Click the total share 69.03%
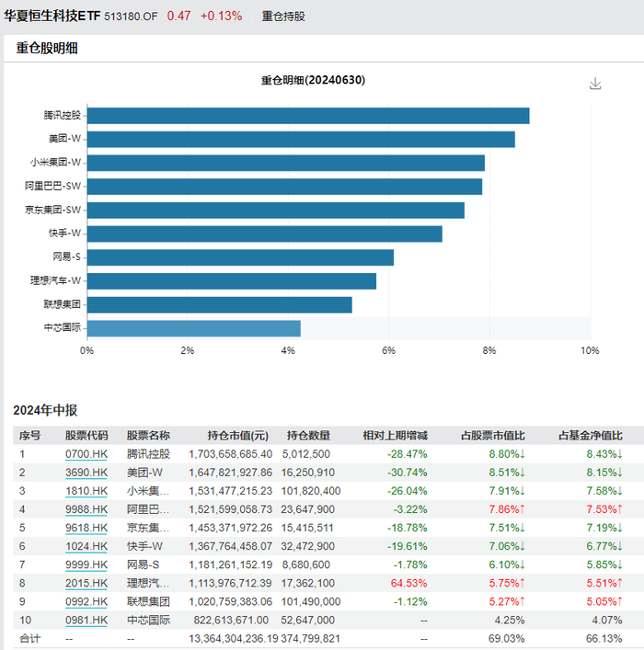This screenshot has height=650, width=644. click(x=506, y=638)
